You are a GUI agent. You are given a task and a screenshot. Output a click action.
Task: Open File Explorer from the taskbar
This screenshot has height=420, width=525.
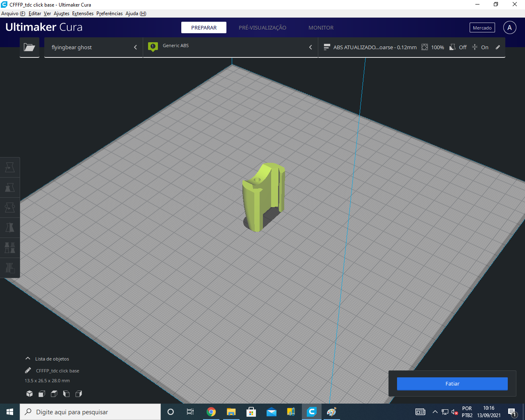click(231, 412)
